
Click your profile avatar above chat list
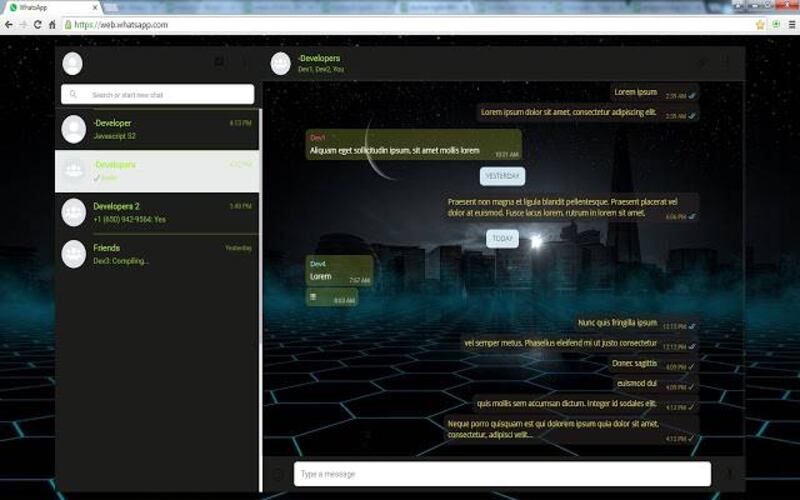(72, 64)
